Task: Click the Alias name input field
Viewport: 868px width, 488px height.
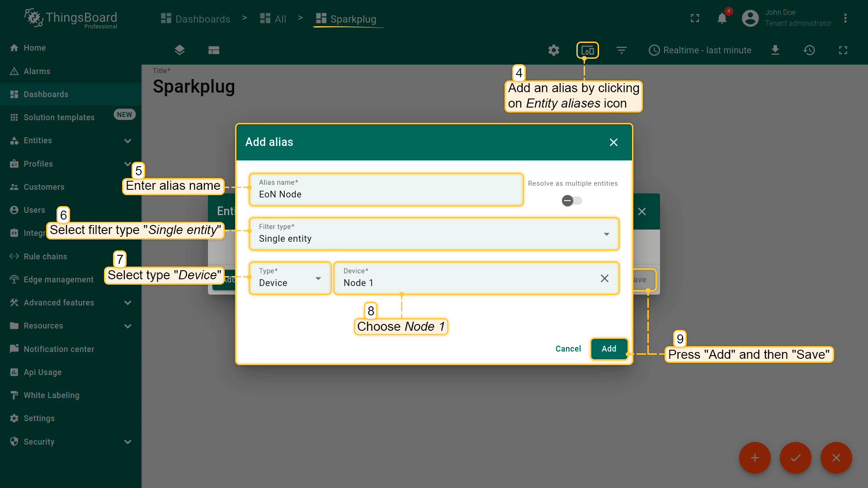Action: [386, 194]
